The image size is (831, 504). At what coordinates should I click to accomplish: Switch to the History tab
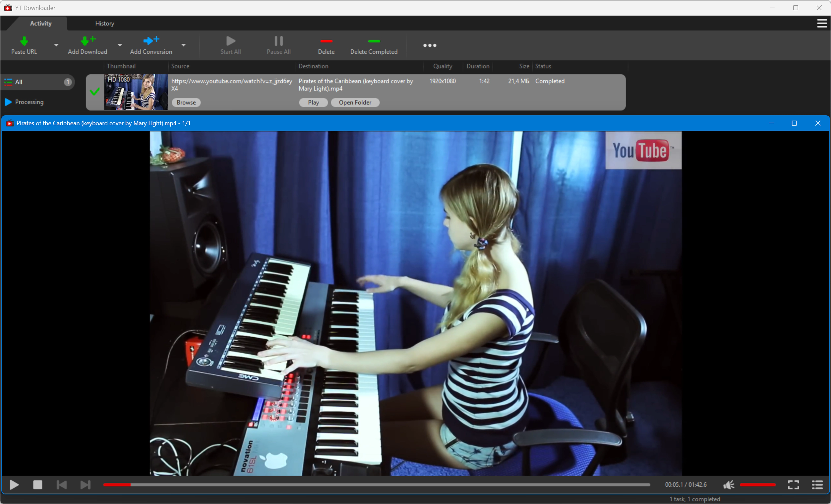pos(104,23)
